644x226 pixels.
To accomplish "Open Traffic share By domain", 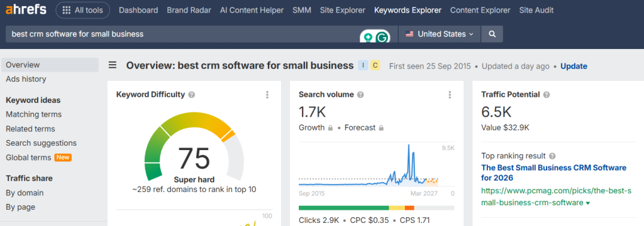I will click(25, 193).
